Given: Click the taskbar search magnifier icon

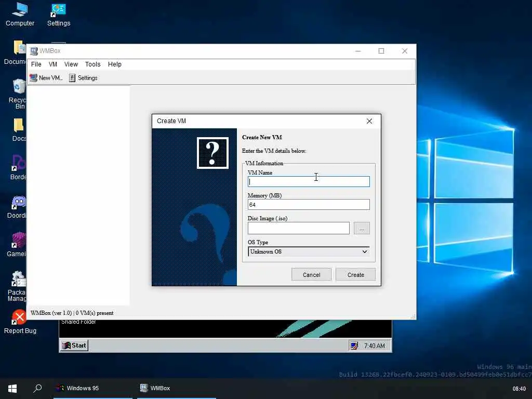Looking at the screenshot, I should click(x=37, y=389).
